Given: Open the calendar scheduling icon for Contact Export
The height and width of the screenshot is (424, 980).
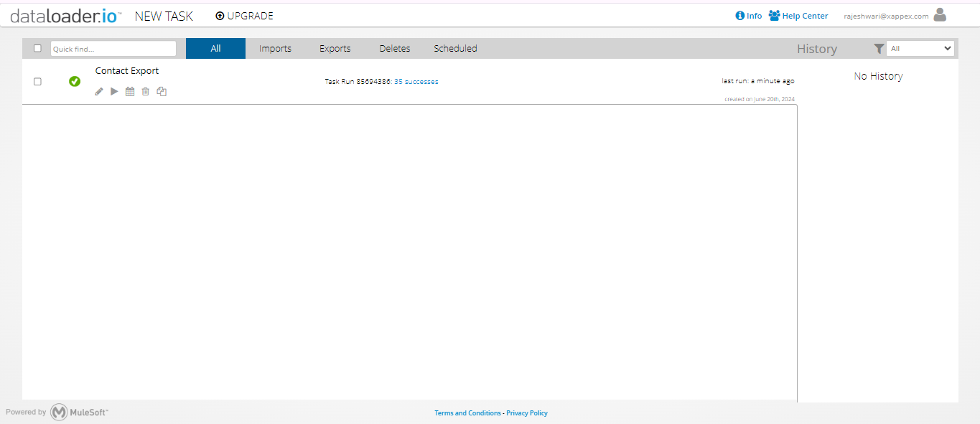Looking at the screenshot, I should [130, 91].
